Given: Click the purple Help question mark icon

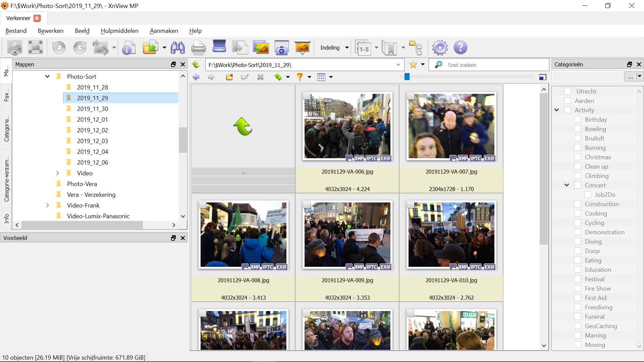Looking at the screenshot, I should click(460, 48).
